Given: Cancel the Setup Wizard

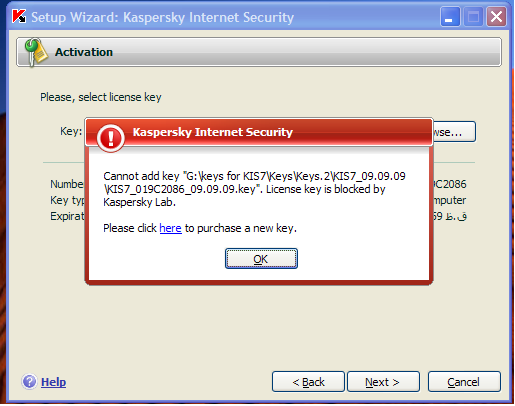Looking at the screenshot, I should click(464, 382).
